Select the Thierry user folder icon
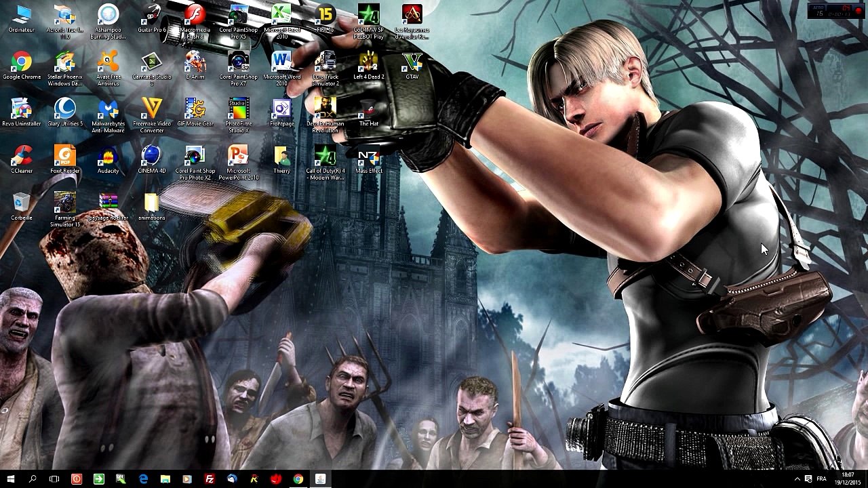Viewport: 868px width, 488px height. [282, 160]
